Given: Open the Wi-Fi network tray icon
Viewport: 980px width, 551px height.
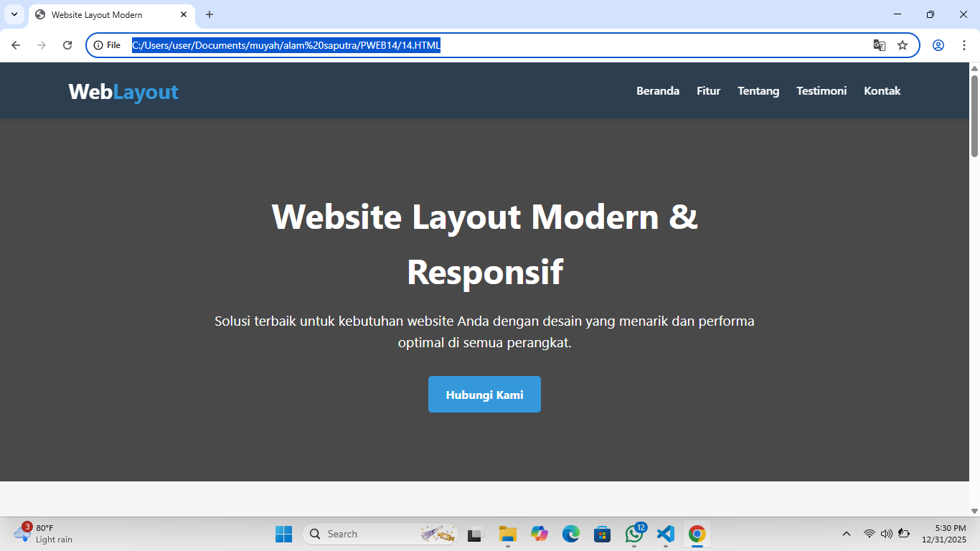Looking at the screenshot, I should point(870,534).
